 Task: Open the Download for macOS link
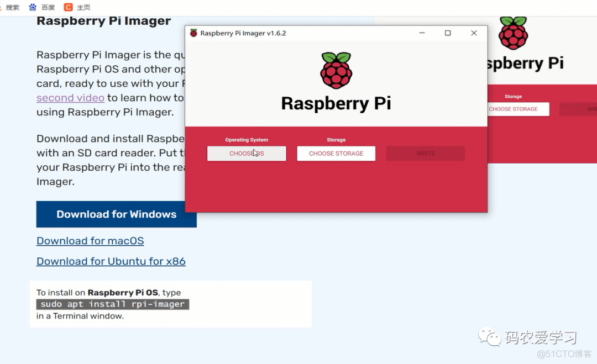[90, 241]
